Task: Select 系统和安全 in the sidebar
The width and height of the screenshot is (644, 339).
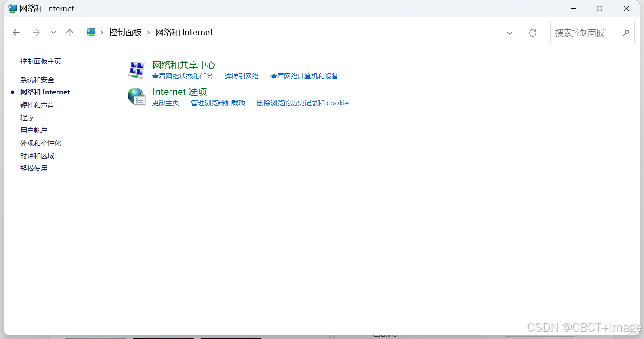Action: (x=37, y=80)
